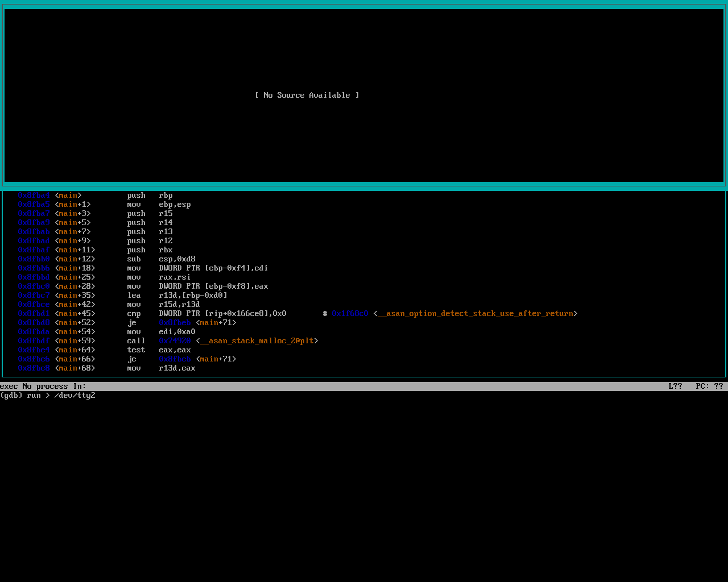Click the lea r13d,[rbp-0xd0] instruction
Image resolution: width=728 pixels, height=582 pixels.
[x=177, y=296]
